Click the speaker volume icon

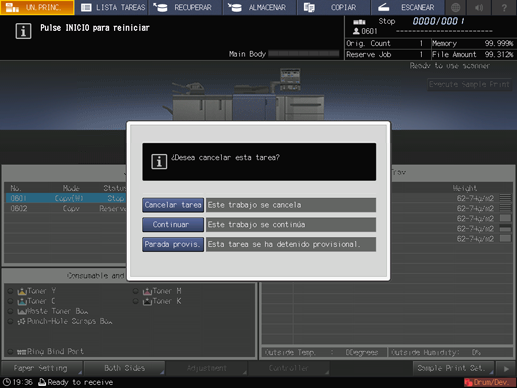[479, 7]
